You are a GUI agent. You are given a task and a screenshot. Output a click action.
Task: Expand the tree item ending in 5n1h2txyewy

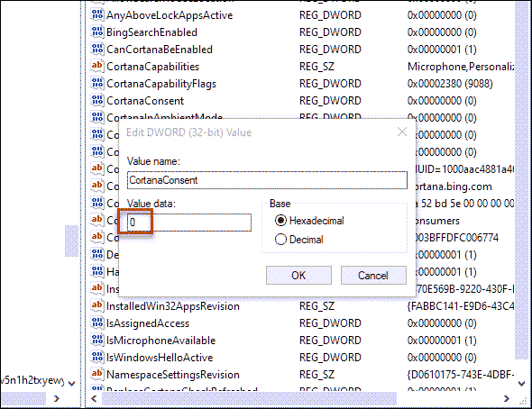[x=71, y=383]
